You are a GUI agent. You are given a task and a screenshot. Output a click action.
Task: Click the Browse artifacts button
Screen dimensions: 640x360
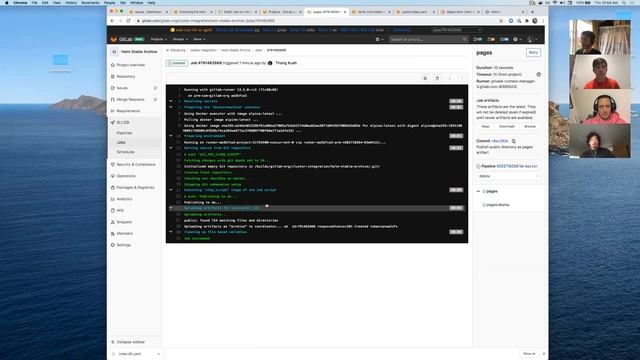tap(530, 127)
